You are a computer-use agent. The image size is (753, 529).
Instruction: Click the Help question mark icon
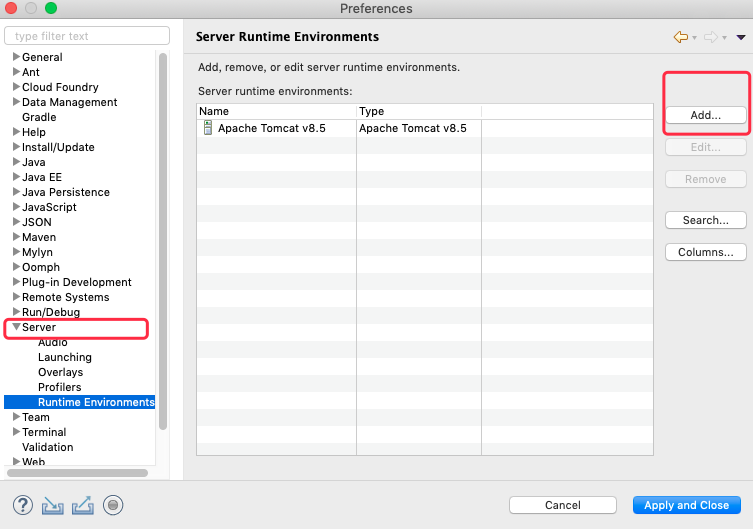coord(23,505)
